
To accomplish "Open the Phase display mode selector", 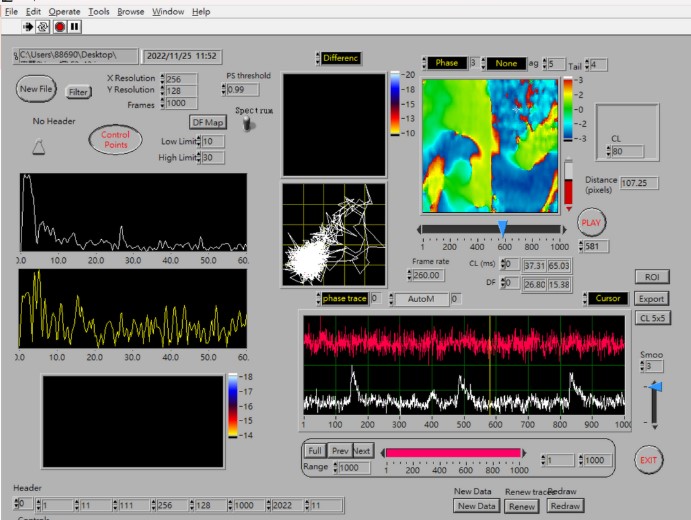I will (446, 63).
